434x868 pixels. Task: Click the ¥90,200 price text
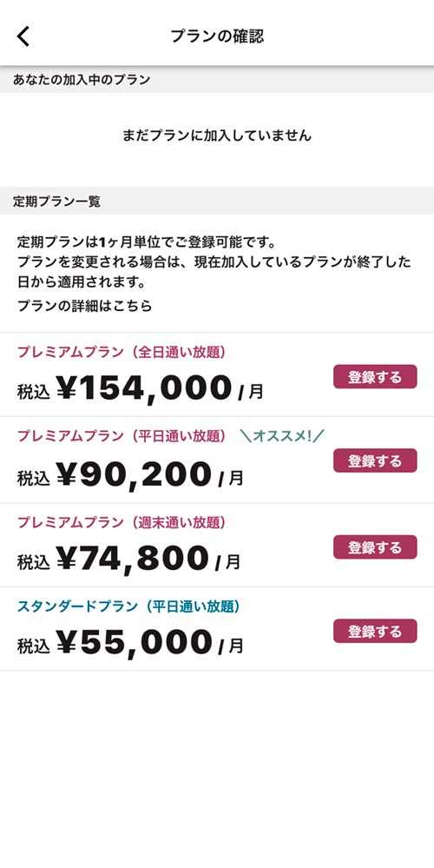135,474
